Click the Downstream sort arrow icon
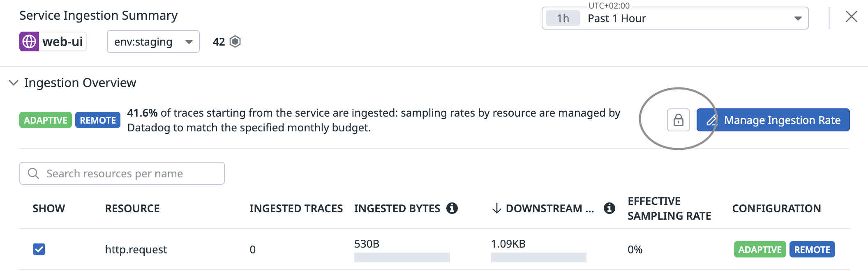The image size is (868, 271). [x=496, y=208]
